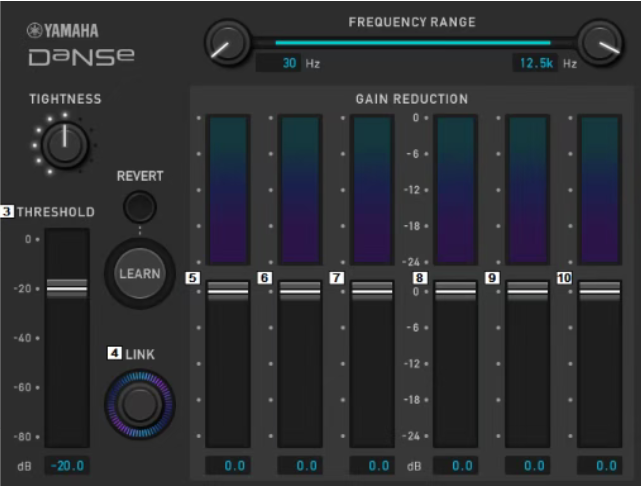Click the band 6 gain reduction meter

click(x=300, y=190)
